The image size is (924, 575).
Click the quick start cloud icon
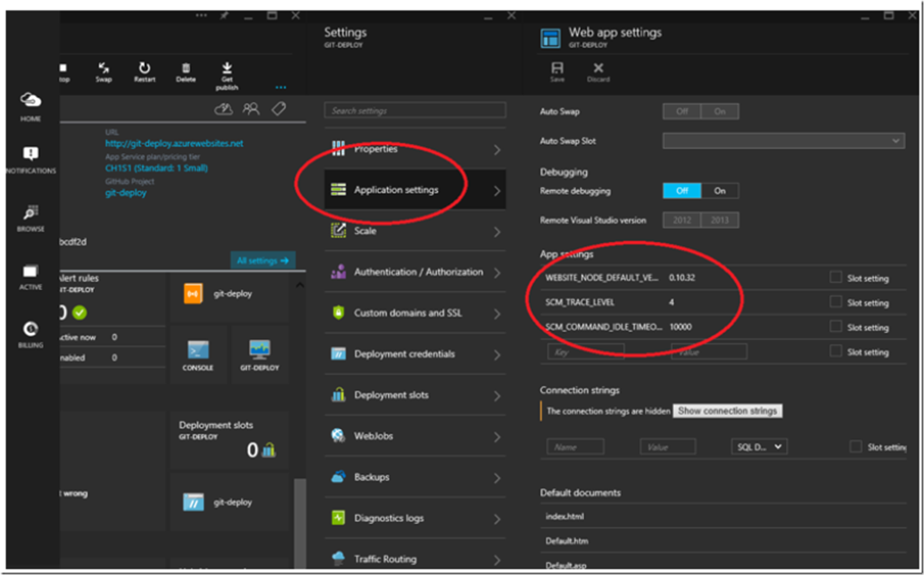tap(223, 109)
